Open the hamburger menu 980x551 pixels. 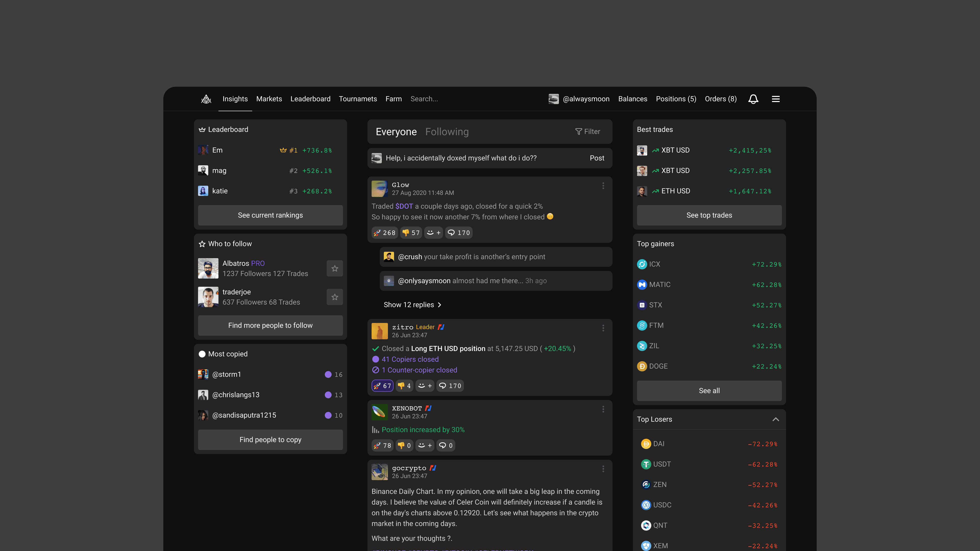[x=776, y=99]
